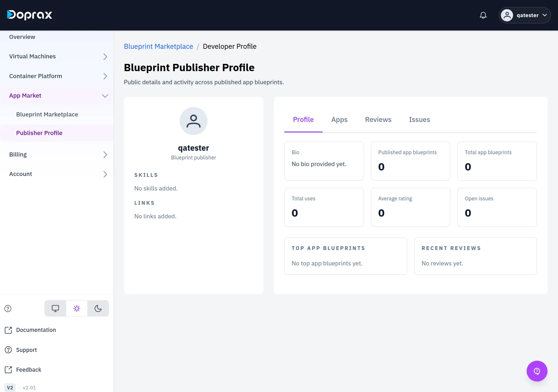Click the Feedback external link icon
558x392 pixels.
pos(8,370)
